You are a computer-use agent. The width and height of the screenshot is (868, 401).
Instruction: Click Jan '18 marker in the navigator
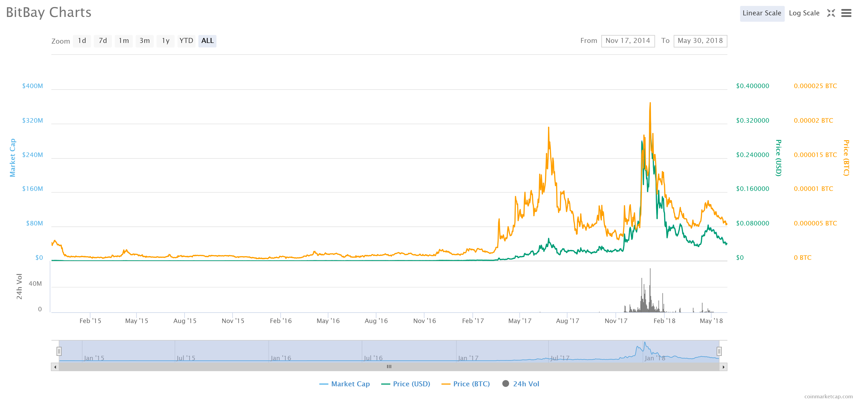point(655,358)
